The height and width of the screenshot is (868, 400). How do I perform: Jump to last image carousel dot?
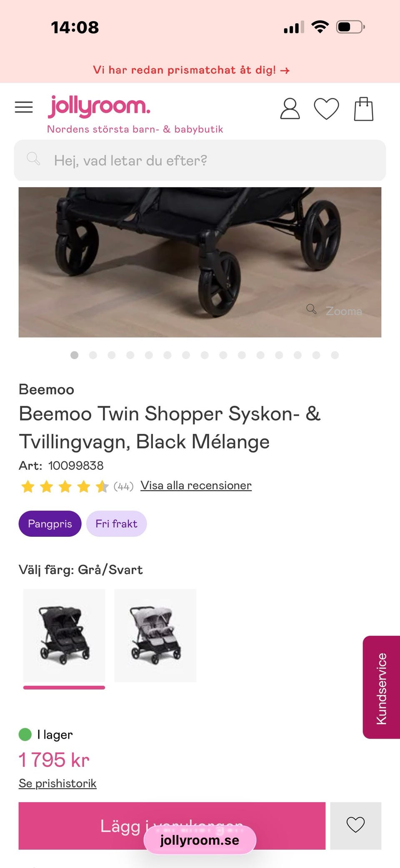335,355
